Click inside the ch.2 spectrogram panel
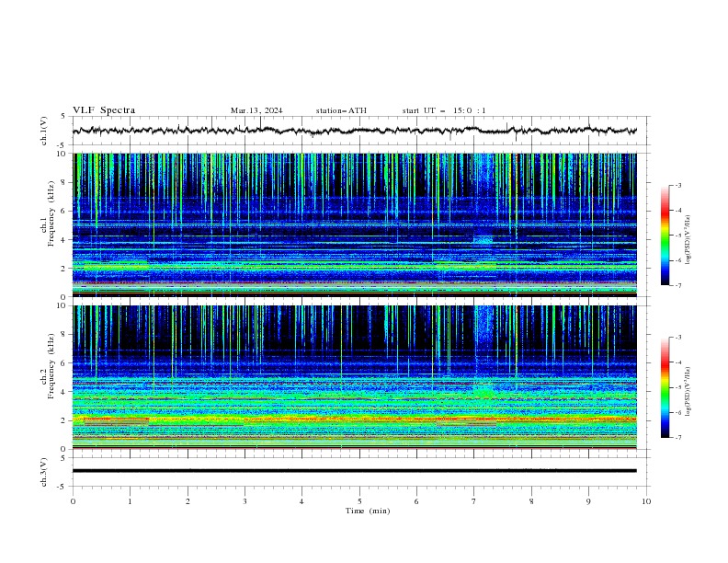The height and width of the screenshot is (563, 728). pos(354,377)
